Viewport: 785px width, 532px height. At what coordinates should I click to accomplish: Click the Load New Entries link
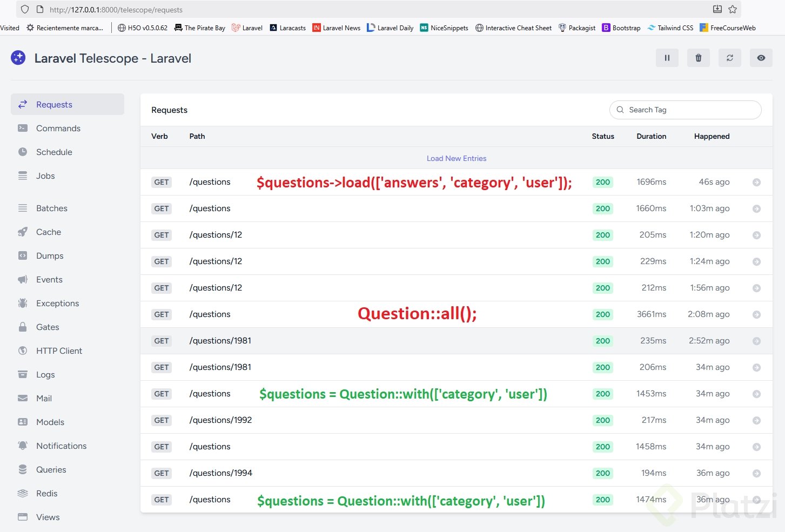[x=456, y=158]
